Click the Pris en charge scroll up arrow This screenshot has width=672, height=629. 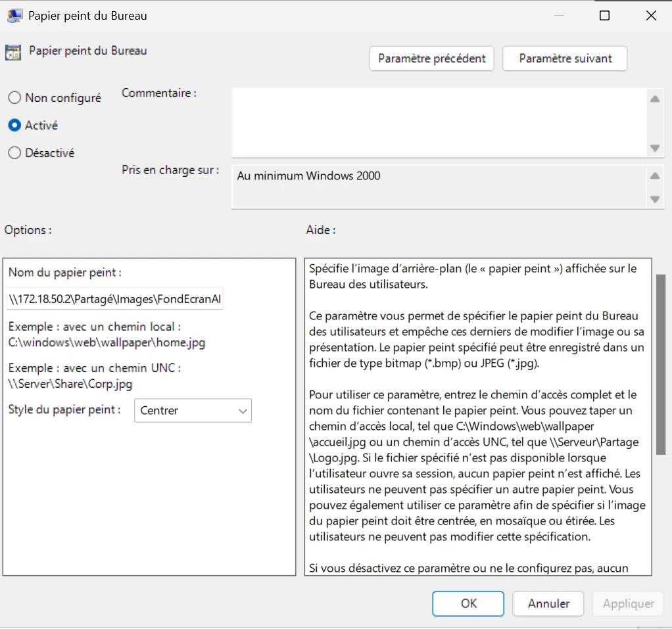655,175
